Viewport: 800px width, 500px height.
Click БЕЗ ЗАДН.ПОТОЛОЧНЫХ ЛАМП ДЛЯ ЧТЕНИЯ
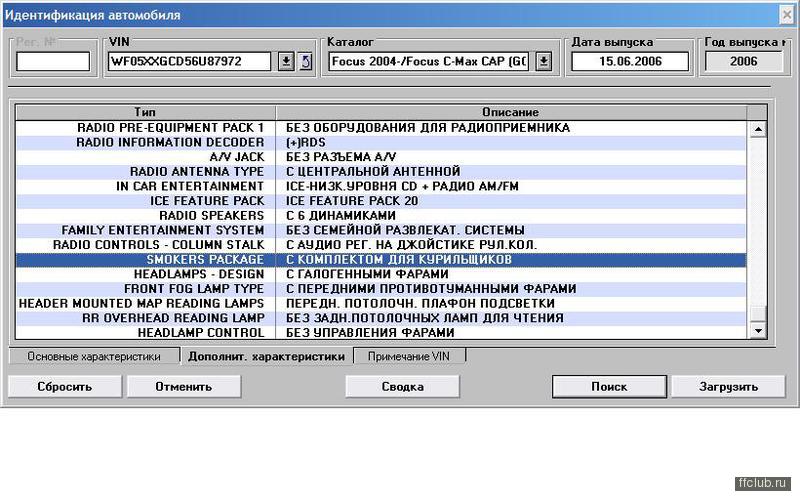[424, 318]
